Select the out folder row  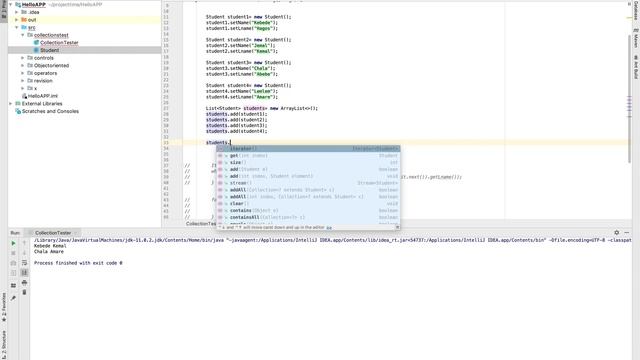pos(84,20)
